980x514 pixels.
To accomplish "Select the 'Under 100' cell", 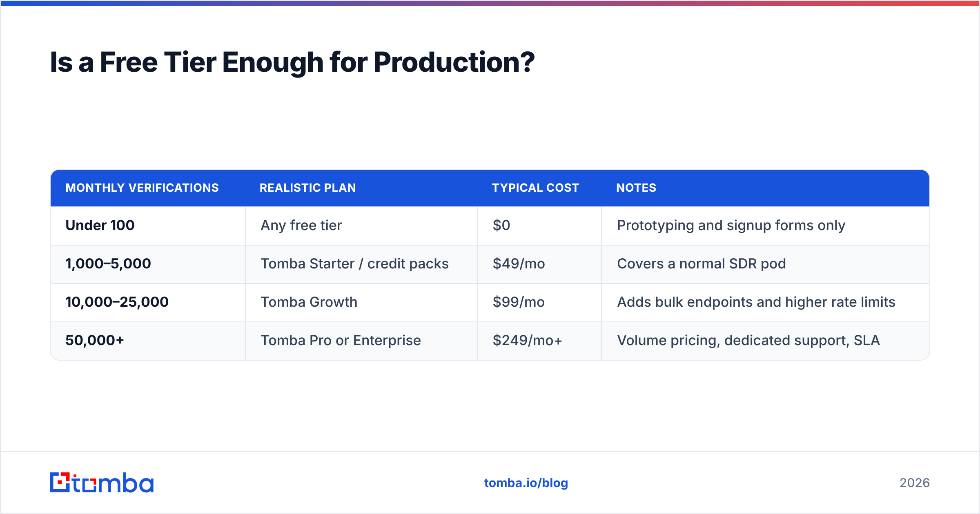I will pyautogui.click(x=148, y=226).
